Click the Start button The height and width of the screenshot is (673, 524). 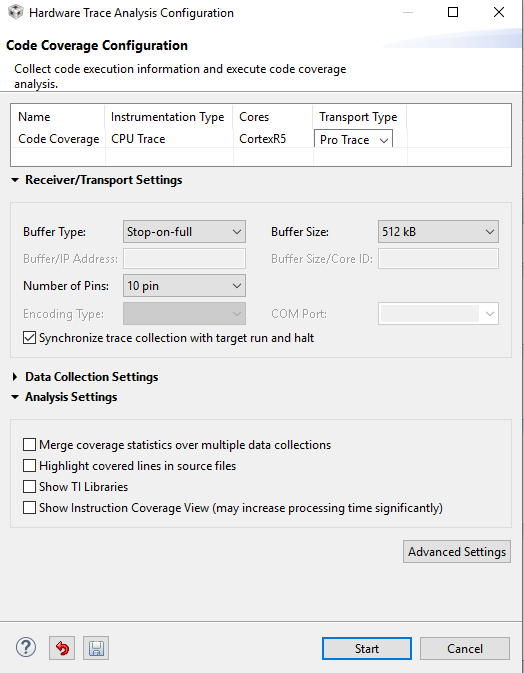[x=366, y=649]
